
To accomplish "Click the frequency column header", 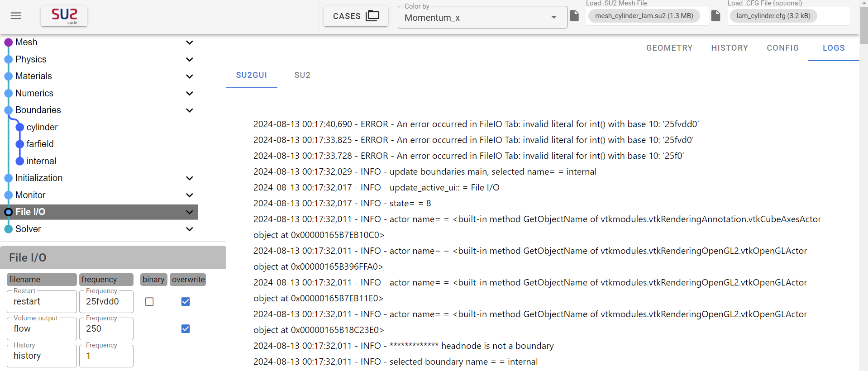I will click(106, 280).
